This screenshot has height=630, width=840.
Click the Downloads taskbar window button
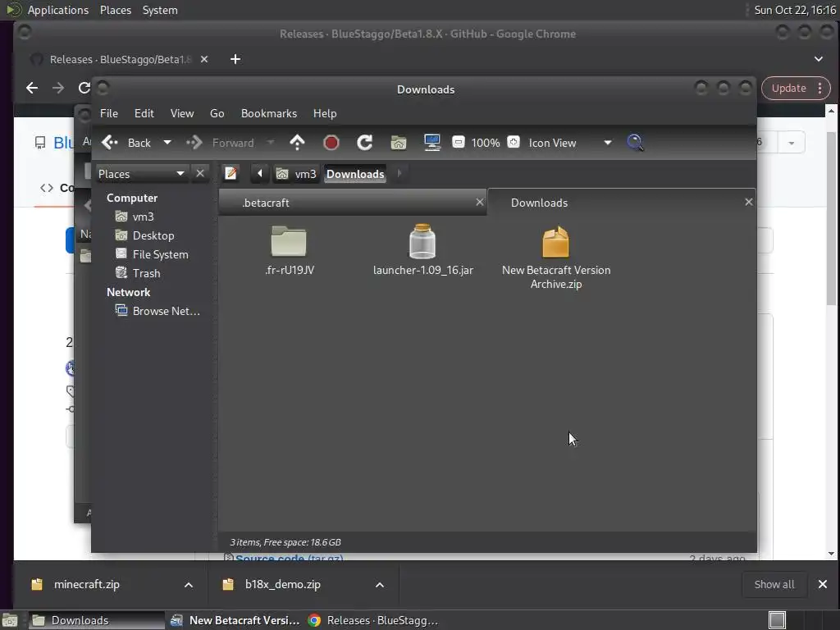click(96, 620)
